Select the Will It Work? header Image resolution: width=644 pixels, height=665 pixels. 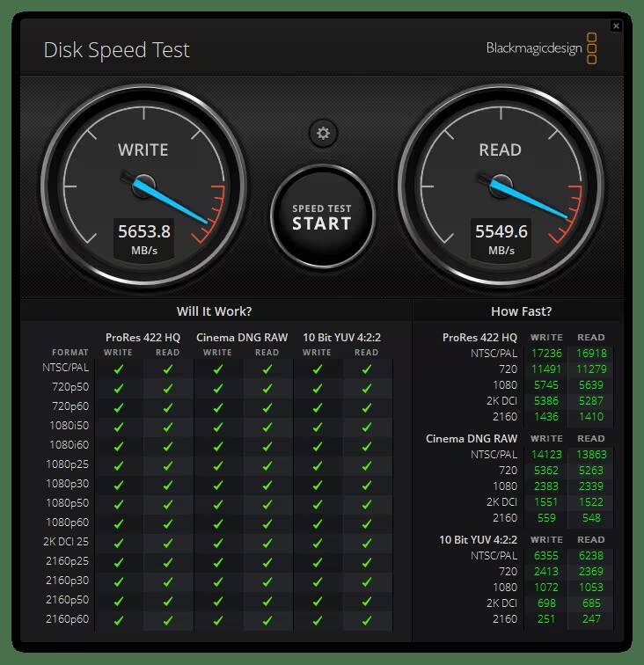[215, 311]
